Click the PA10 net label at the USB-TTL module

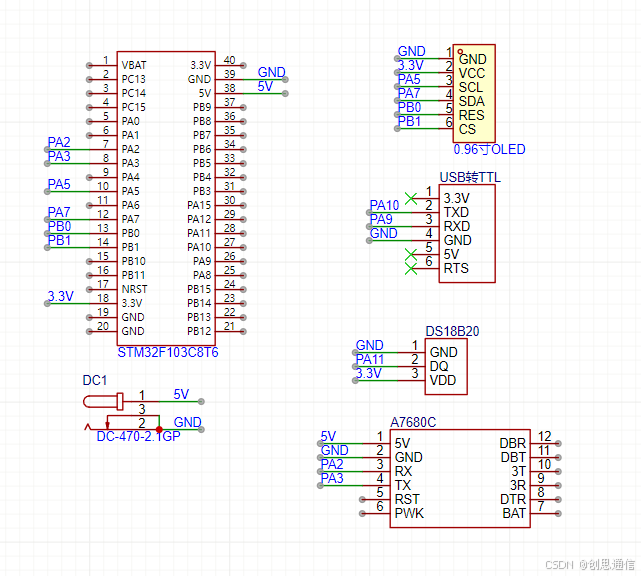coord(384,205)
